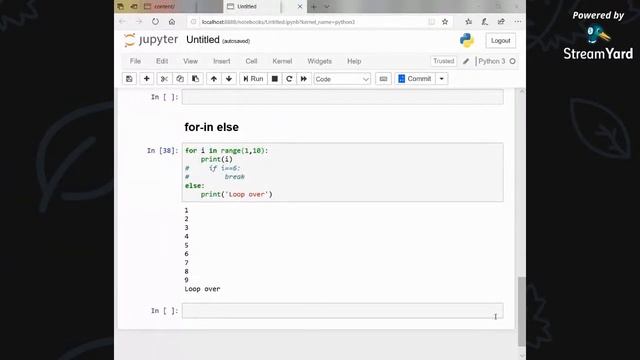Screen dimensions: 640x360
Task: Click the Logout button
Action: point(500,41)
